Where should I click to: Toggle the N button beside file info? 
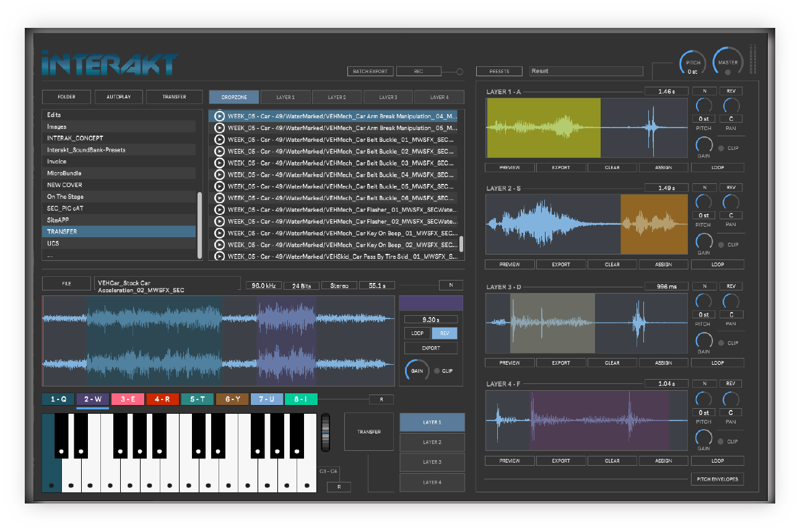click(x=451, y=286)
